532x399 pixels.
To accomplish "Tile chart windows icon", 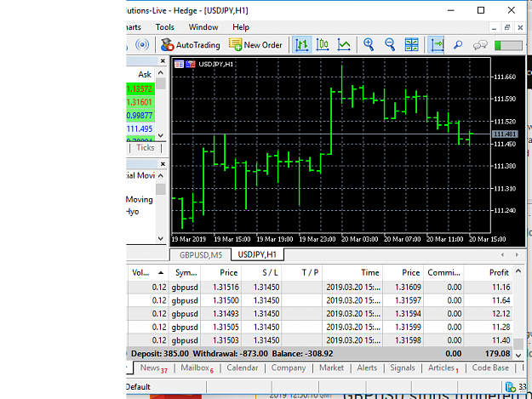I will coord(411,45).
